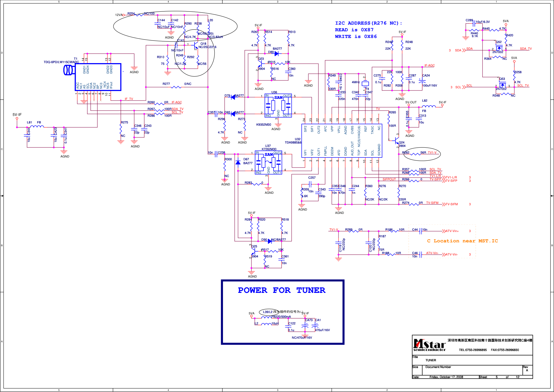Select the '100uF/16V' capacitor value
This screenshot has width=554, height=392.
click(430, 85)
